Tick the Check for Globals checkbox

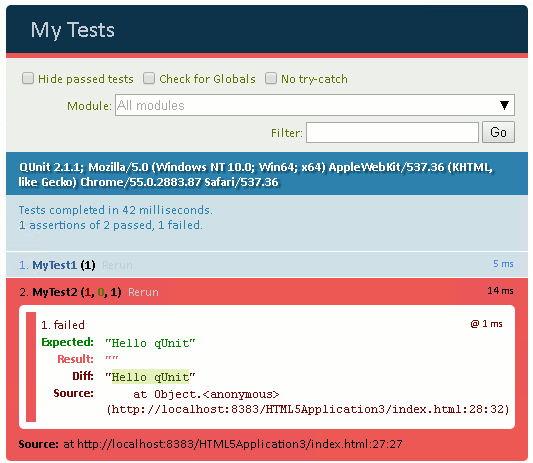(149, 78)
